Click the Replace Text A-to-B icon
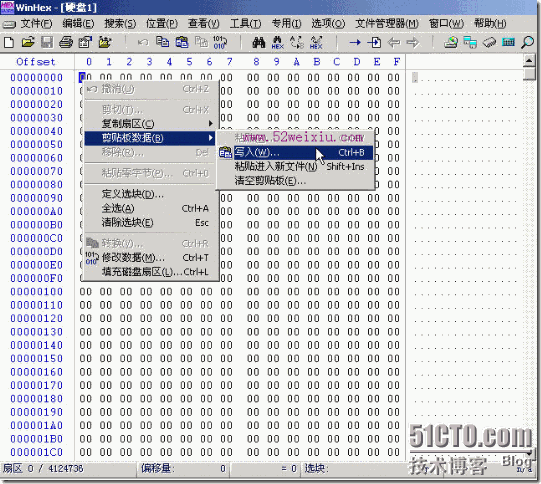 pyautogui.click(x=297, y=42)
